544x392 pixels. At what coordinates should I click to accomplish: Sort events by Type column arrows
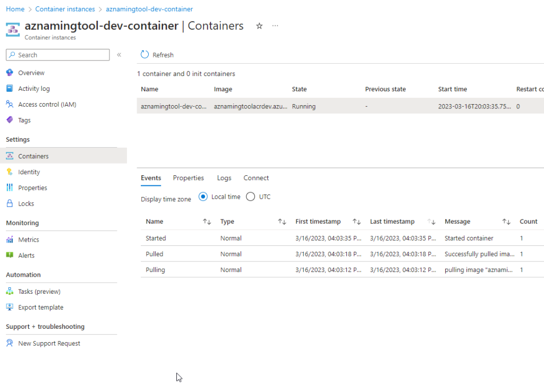(282, 221)
